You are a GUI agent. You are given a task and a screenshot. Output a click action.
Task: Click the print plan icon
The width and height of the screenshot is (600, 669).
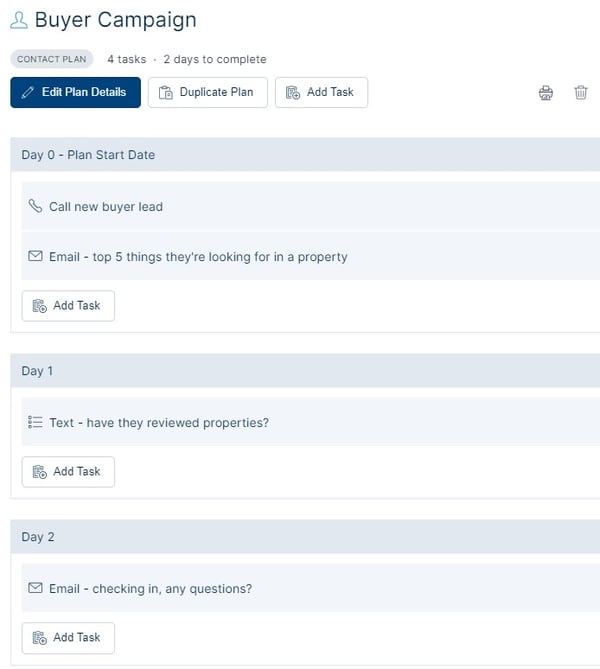tap(545, 92)
